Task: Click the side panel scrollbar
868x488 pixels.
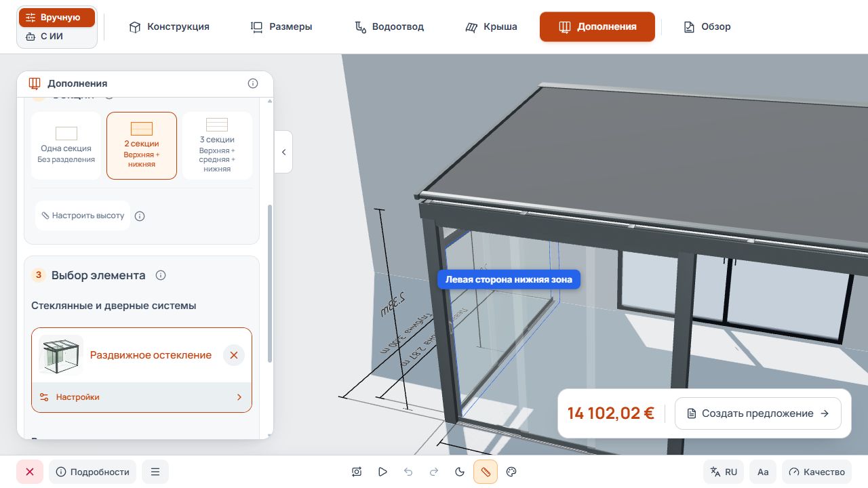Action: pyautogui.click(x=271, y=283)
